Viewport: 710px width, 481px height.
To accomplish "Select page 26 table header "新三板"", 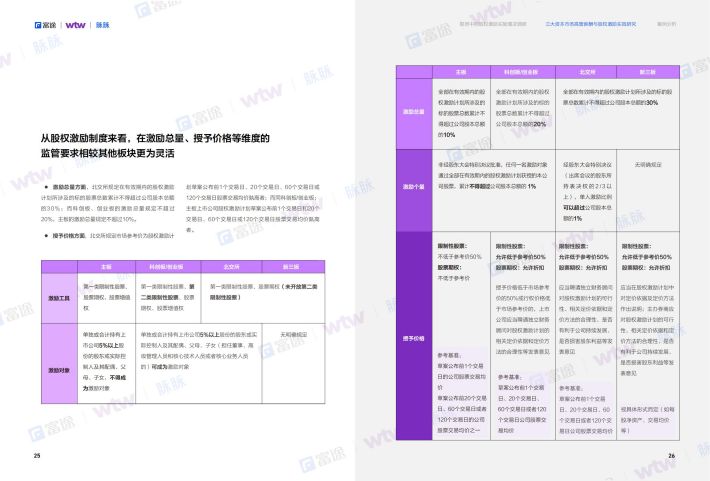I will pos(648,72).
